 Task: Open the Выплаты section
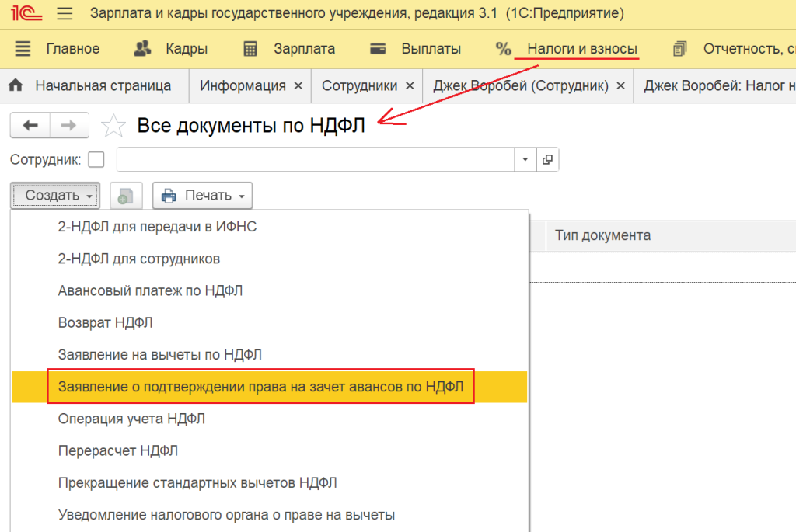point(431,49)
